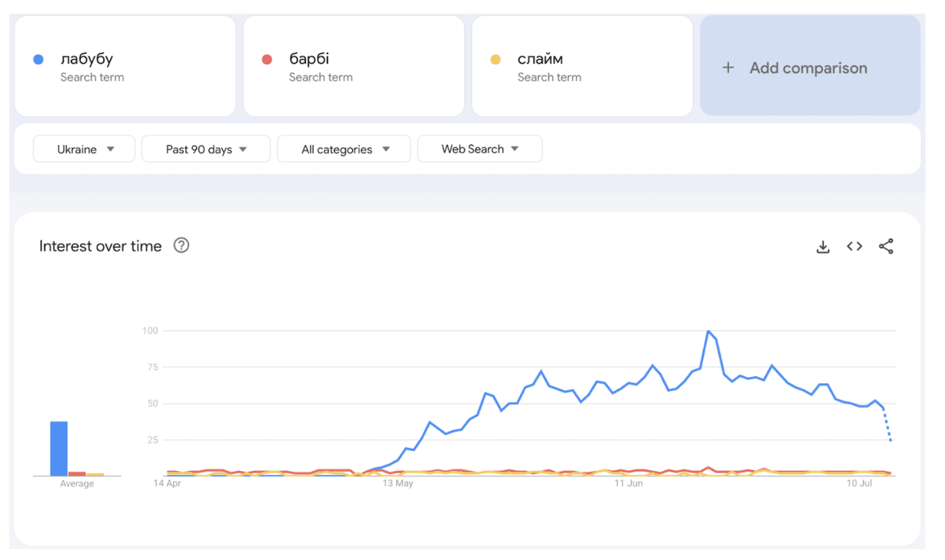Click the embed code icon
The width and height of the screenshot is (945, 560).
coord(854,246)
